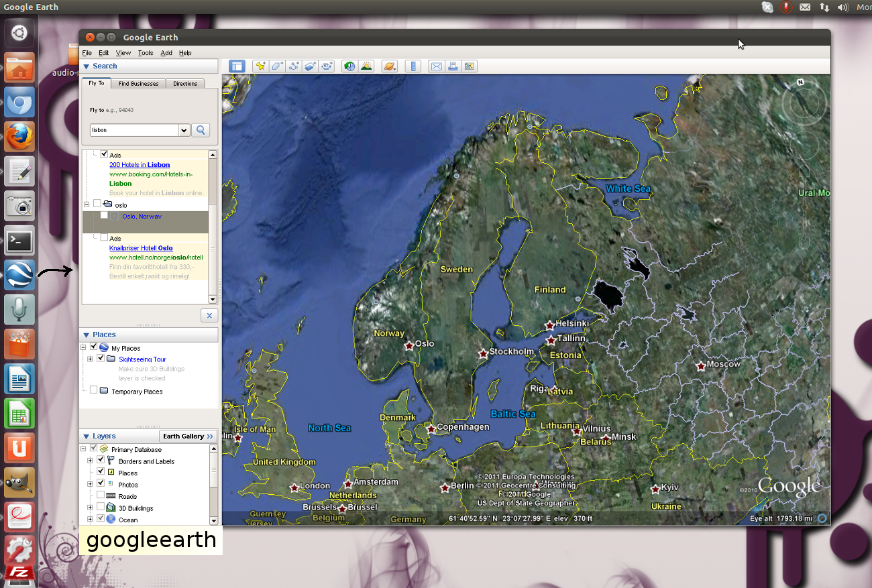Select the ruler measurement tool

[413, 66]
